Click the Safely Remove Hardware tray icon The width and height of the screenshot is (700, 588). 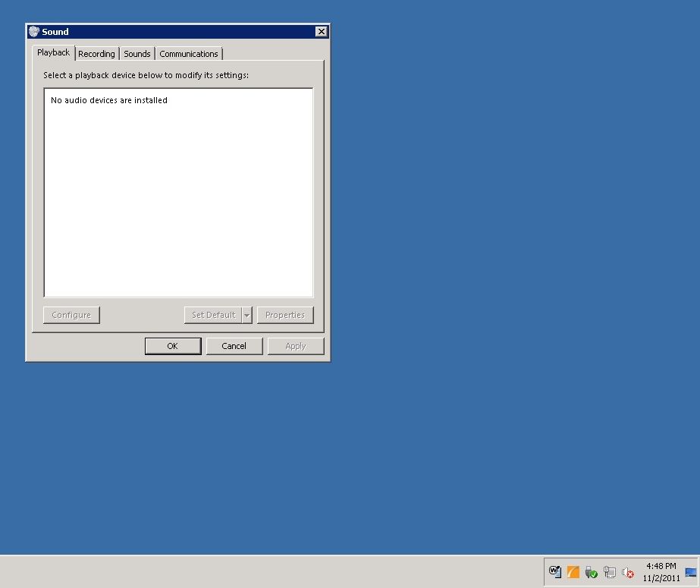pos(591,572)
